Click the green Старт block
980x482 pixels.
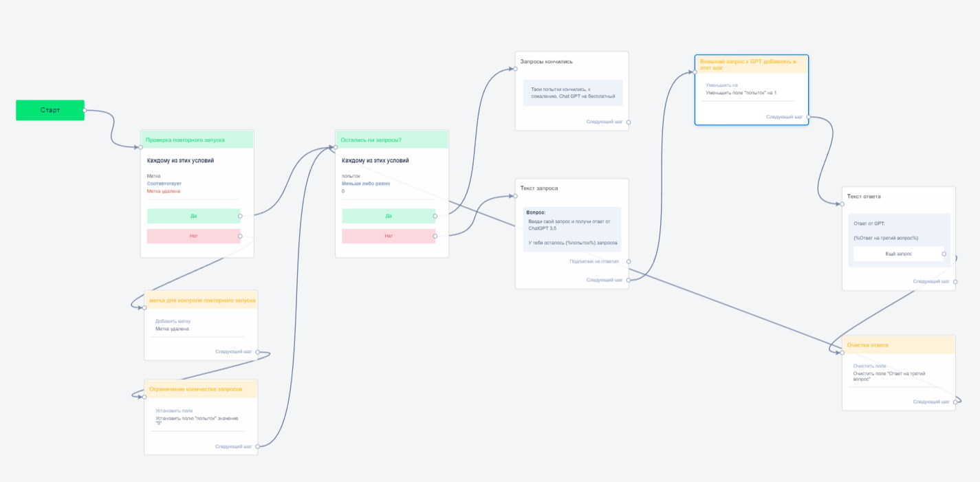50,110
